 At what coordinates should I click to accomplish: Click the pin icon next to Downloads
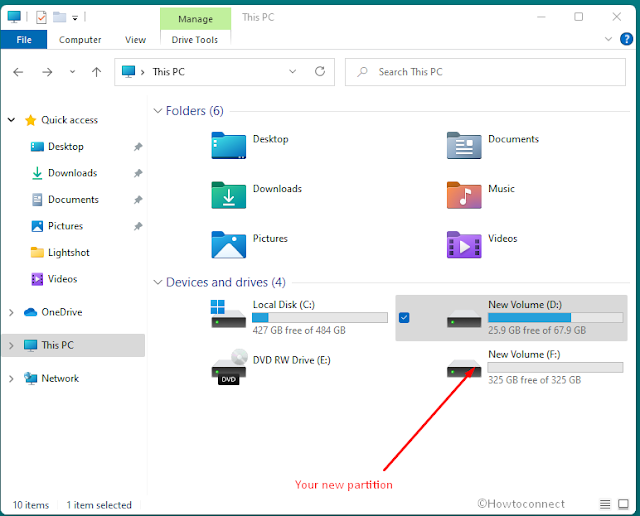tap(138, 173)
